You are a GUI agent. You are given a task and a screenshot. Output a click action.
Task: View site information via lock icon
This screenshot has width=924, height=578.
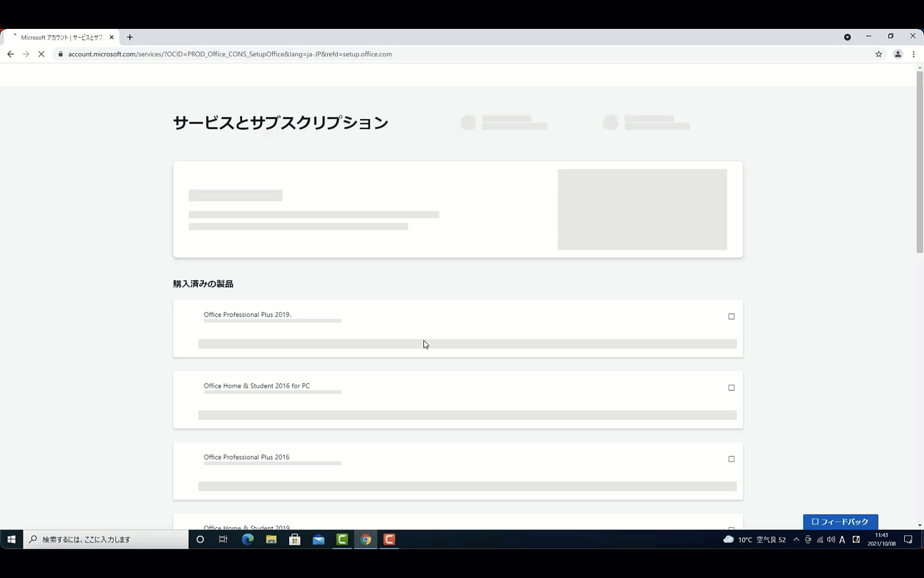tap(60, 54)
